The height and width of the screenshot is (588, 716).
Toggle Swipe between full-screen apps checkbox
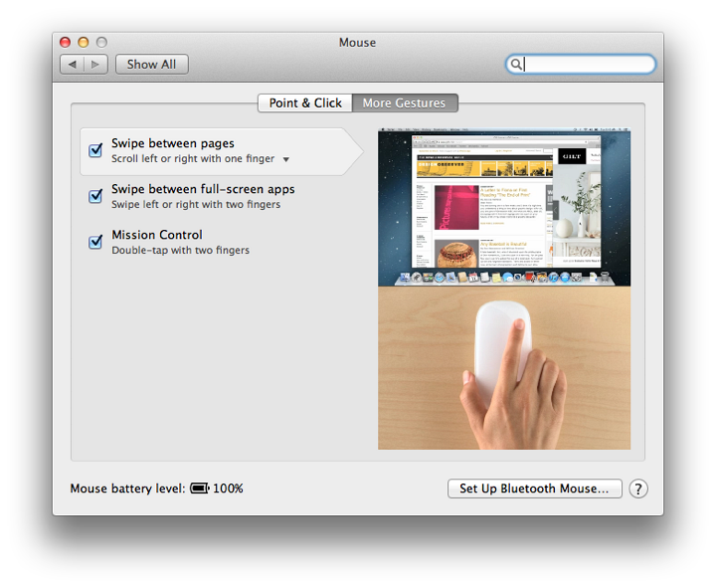95,196
